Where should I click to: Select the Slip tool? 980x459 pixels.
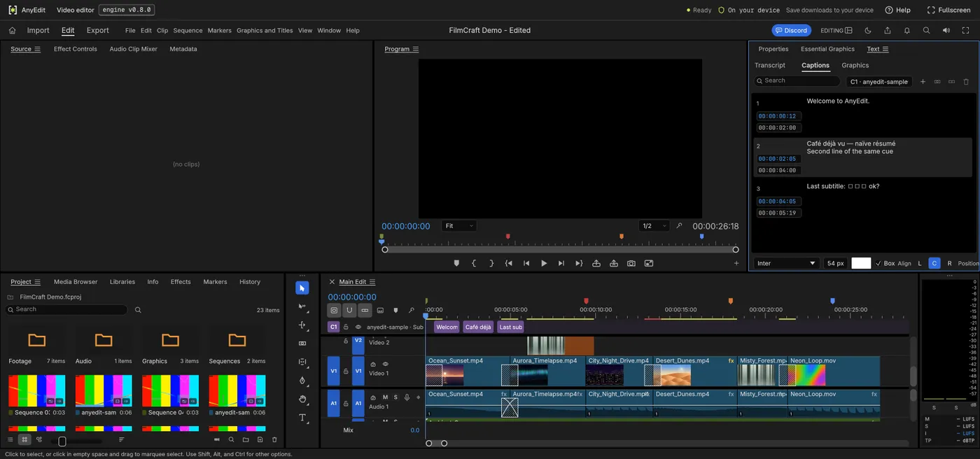click(x=302, y=362)
